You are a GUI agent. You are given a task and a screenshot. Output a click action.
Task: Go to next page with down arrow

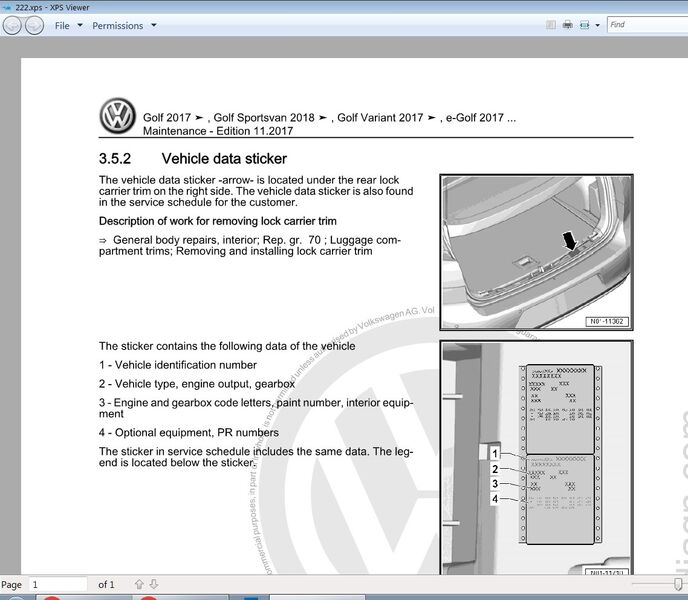(154, 584)
